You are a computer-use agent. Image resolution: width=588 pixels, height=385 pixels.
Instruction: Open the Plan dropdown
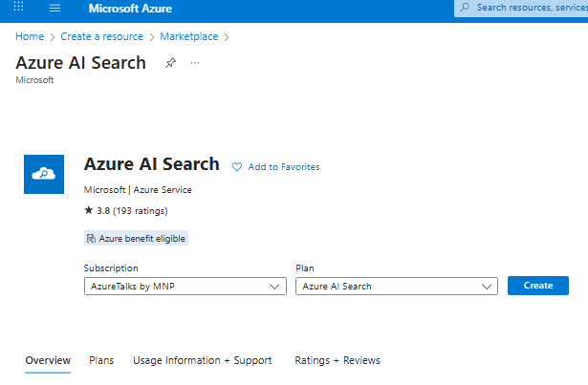[x=396, y=286]
